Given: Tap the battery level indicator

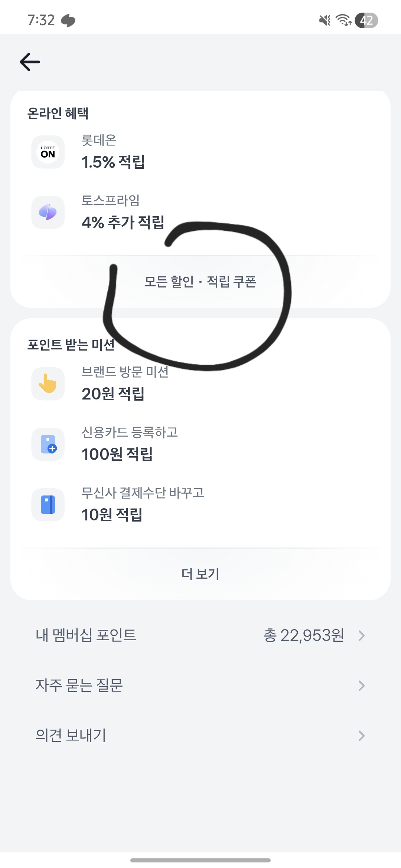Looking at the screenshot, I should tap(366, 20).
